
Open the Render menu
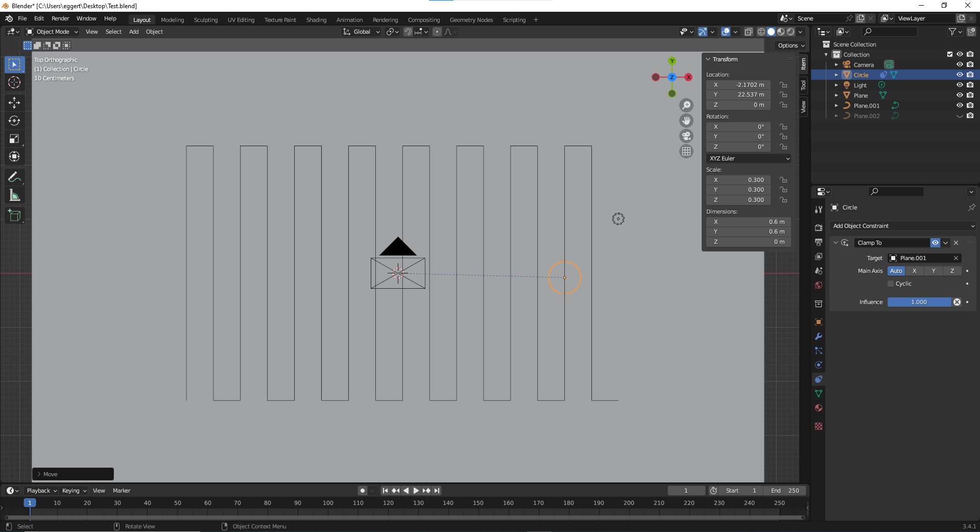click(x=60, y=18)
